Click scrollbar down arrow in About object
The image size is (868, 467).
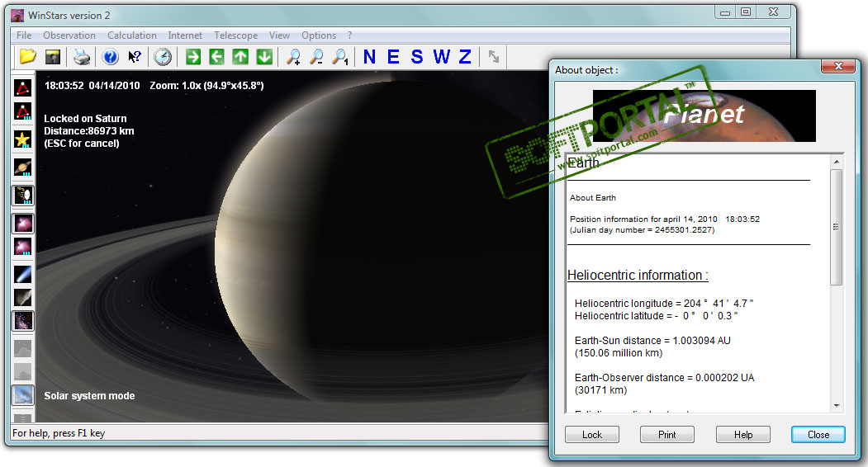point(837,406)
